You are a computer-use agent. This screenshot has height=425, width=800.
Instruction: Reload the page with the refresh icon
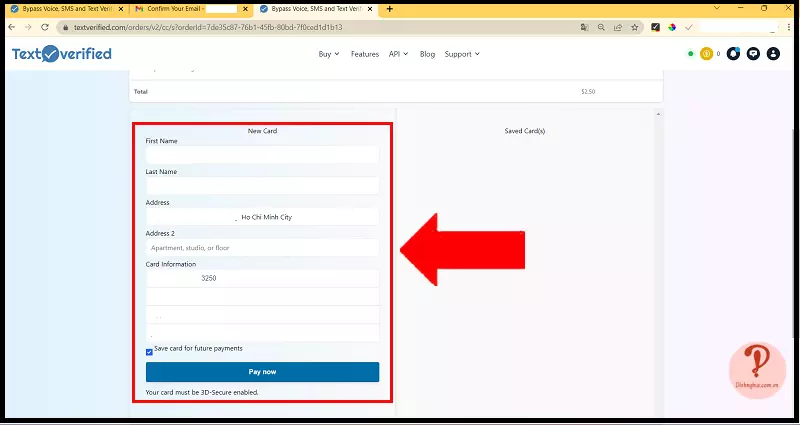coord(45,28)
